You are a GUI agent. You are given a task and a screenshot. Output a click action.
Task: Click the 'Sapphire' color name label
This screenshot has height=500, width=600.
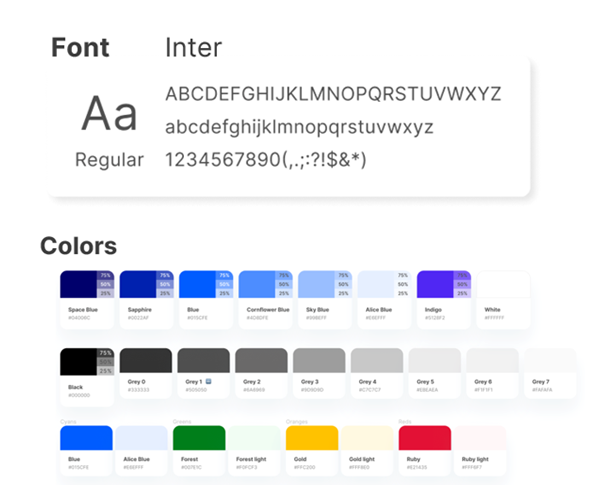tap(140, 309)
